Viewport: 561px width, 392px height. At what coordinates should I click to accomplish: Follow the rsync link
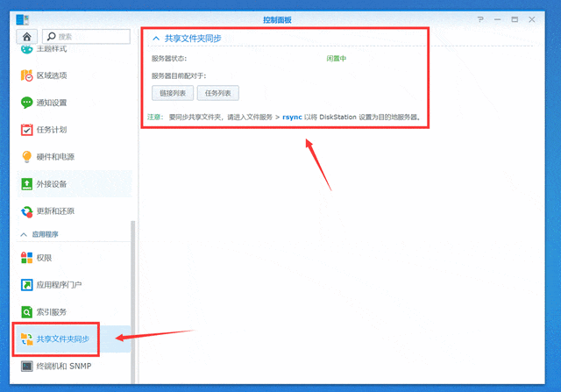[292, 117]
